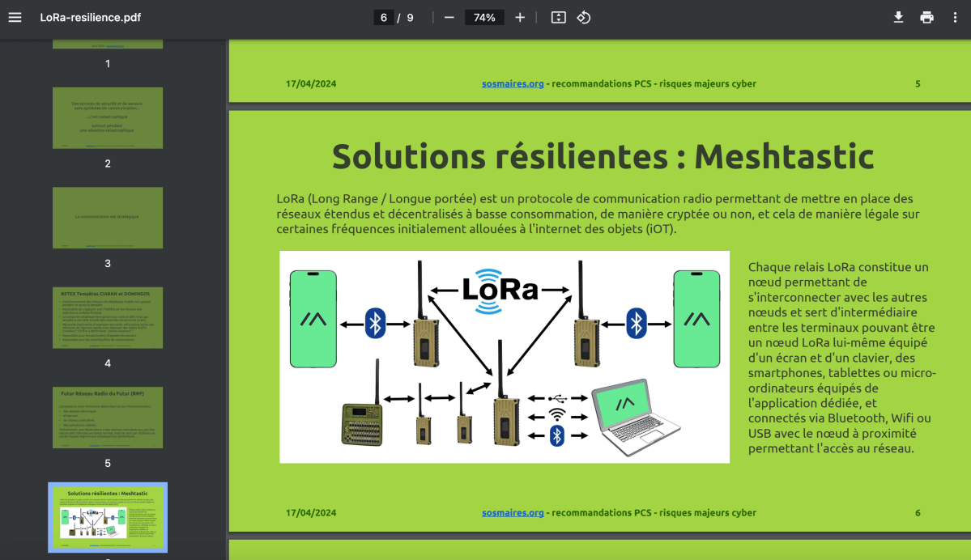Toggle the sidebar hamburger menu
Screen dimensions: 971x560
[15, 17]
